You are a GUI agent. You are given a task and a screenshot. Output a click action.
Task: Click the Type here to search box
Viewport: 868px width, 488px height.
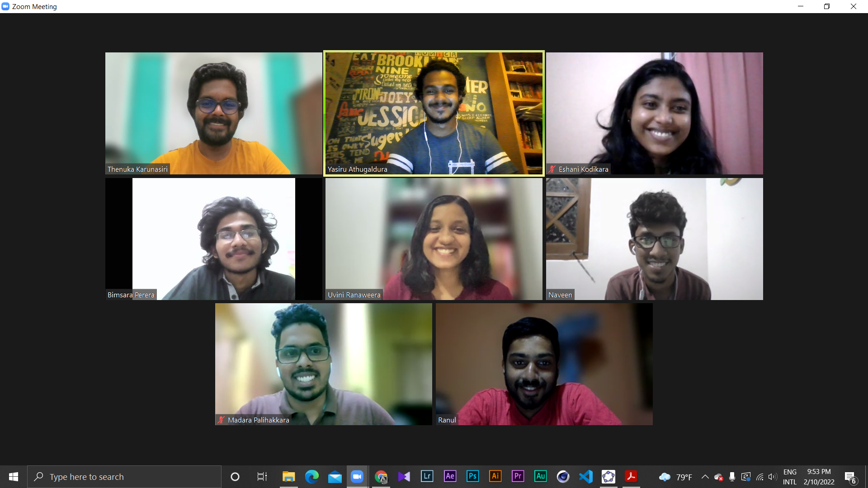point(124,477)
